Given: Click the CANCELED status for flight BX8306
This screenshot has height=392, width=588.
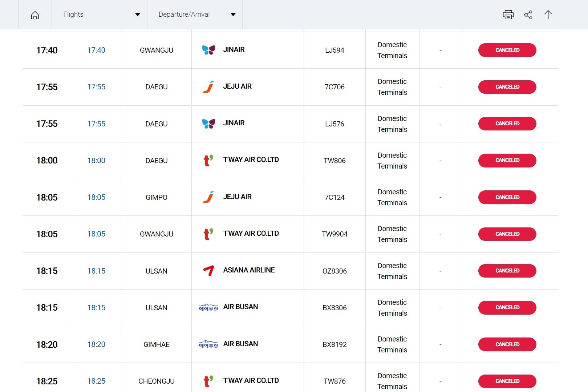Looking at the screenshot, I should pyautogui.click(x=507, y=308).
